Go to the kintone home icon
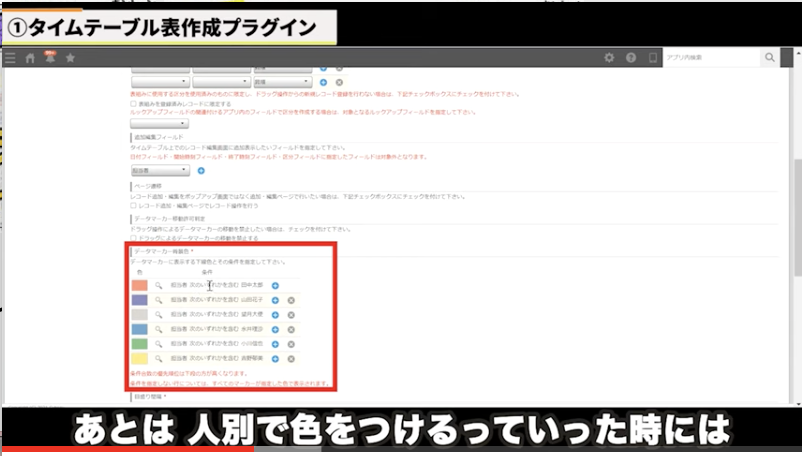This screenshot has height=456, width=802. click(x=30, y=58)
